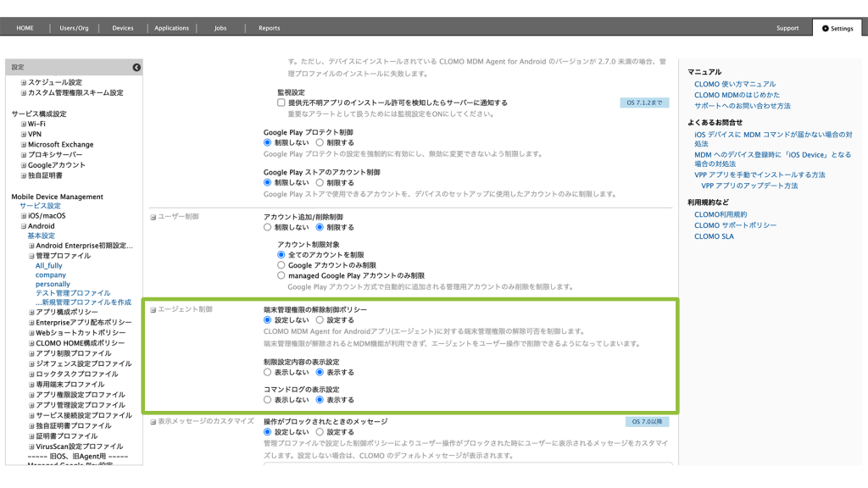Open Settings gear tab
Screen dimensions: 868x488
coord(837,28)
